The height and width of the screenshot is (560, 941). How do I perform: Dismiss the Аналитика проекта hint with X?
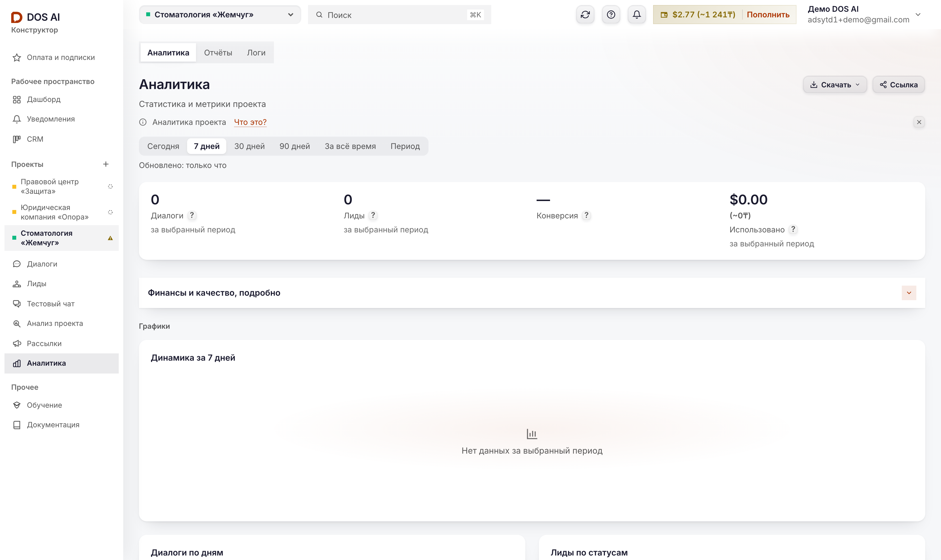tap(919, 122)
